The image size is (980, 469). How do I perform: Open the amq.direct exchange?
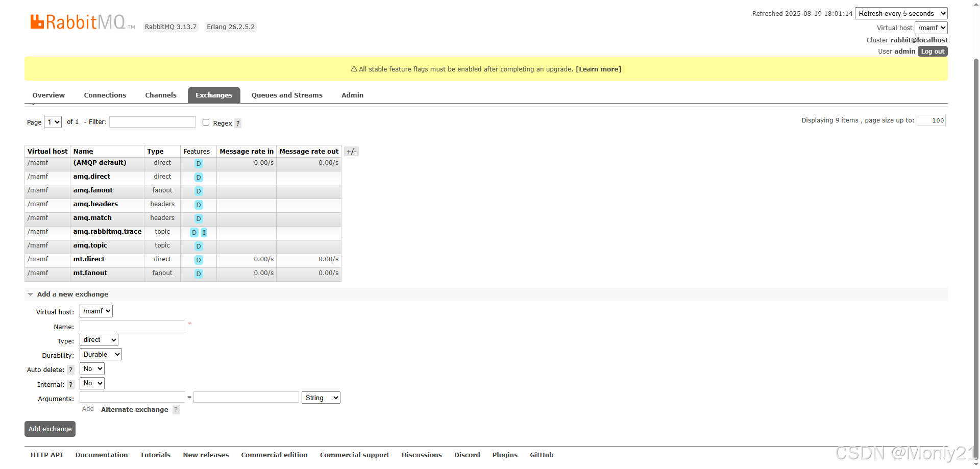click(92, 177)
